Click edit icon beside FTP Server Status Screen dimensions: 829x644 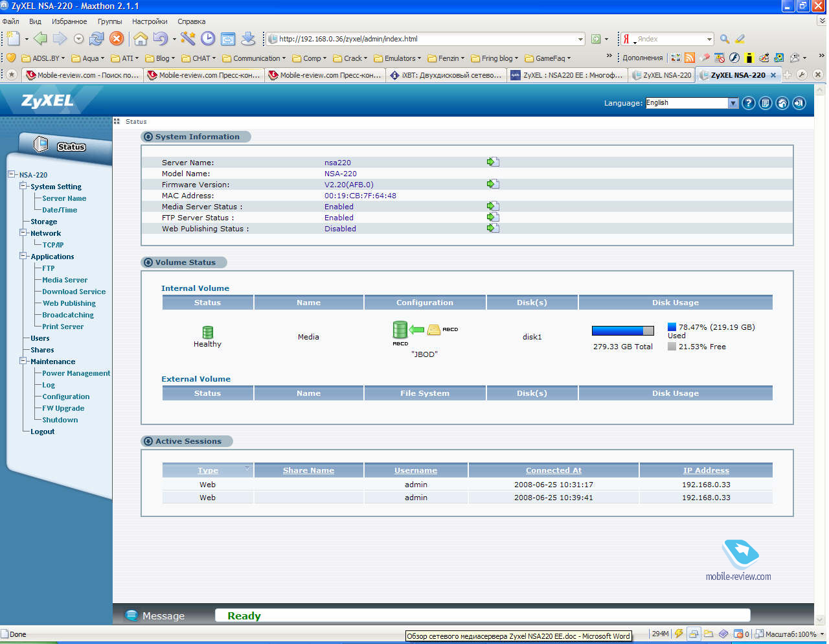[x=493, y=217]
